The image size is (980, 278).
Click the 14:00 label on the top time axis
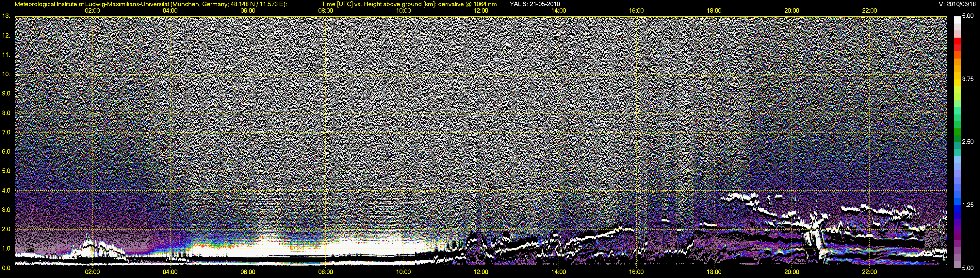pos(559,11)
